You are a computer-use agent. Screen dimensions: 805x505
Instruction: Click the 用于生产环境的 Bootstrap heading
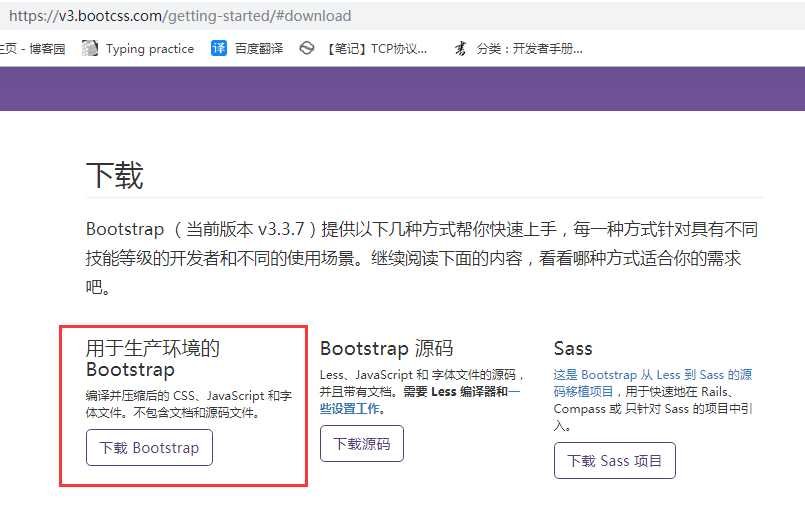(152, 359)
